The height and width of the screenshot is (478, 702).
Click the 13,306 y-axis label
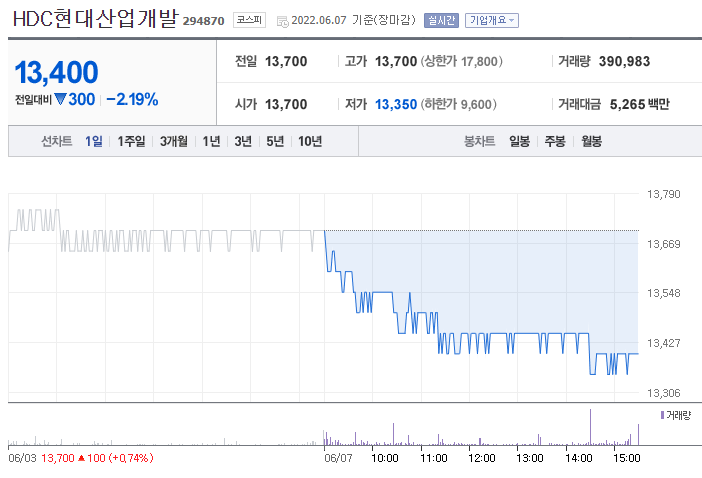(663, 393)
